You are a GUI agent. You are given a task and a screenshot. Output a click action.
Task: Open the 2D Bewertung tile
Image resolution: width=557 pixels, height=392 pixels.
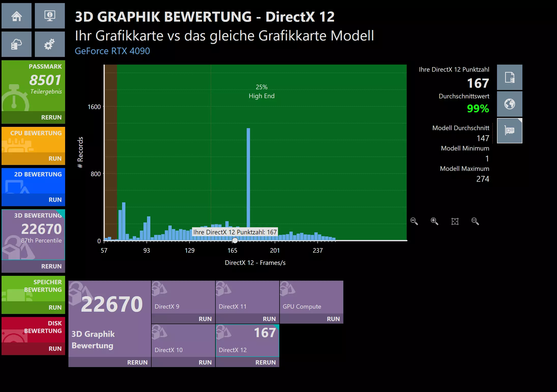[x=33, y=181]
